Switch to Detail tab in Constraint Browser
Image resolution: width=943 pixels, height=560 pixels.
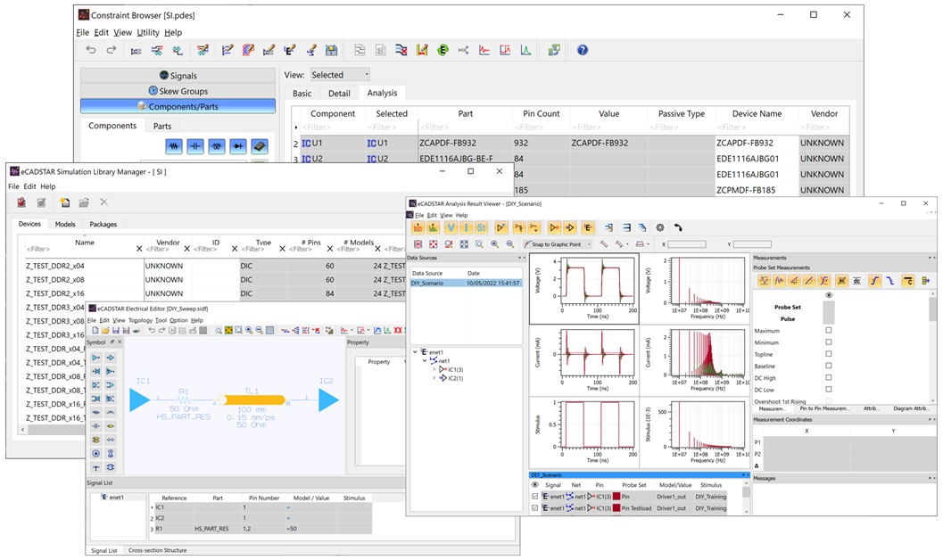click(x=339, y=93)
